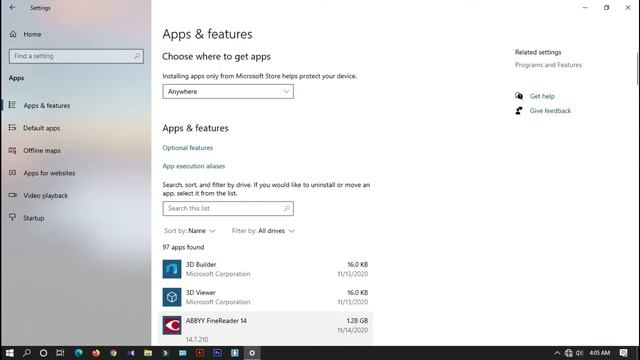Click the Default apps sidebar icon

(13, 127)
